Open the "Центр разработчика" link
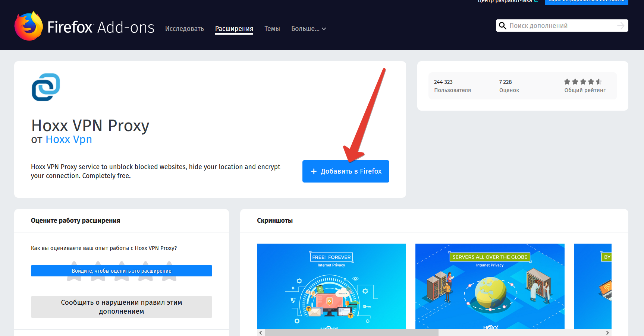Screen dimensions: 644x336 pos(508,1)
